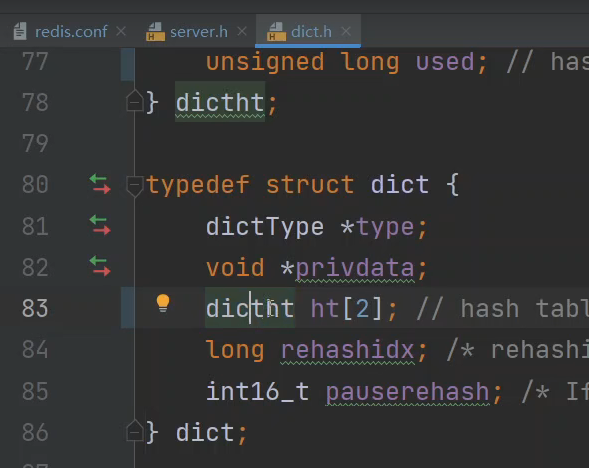
Task: Close the dict.h tab
Action: pos(346,31)
